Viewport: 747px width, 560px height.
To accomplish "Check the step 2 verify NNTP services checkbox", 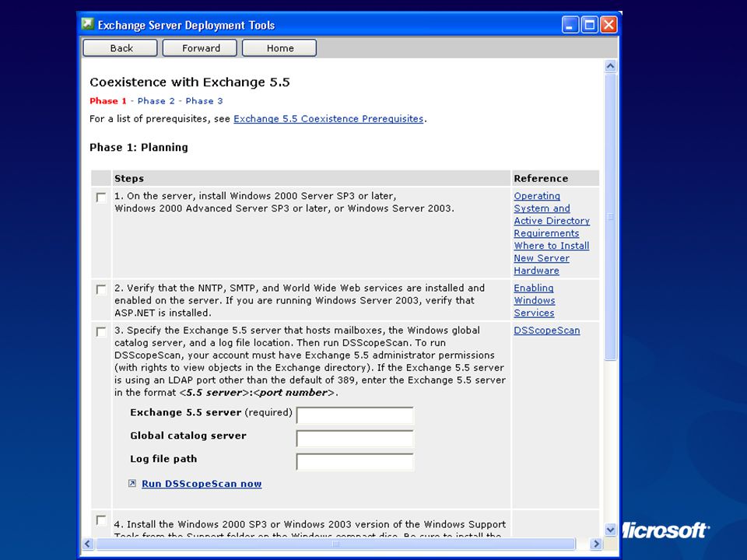I will 101,289.
